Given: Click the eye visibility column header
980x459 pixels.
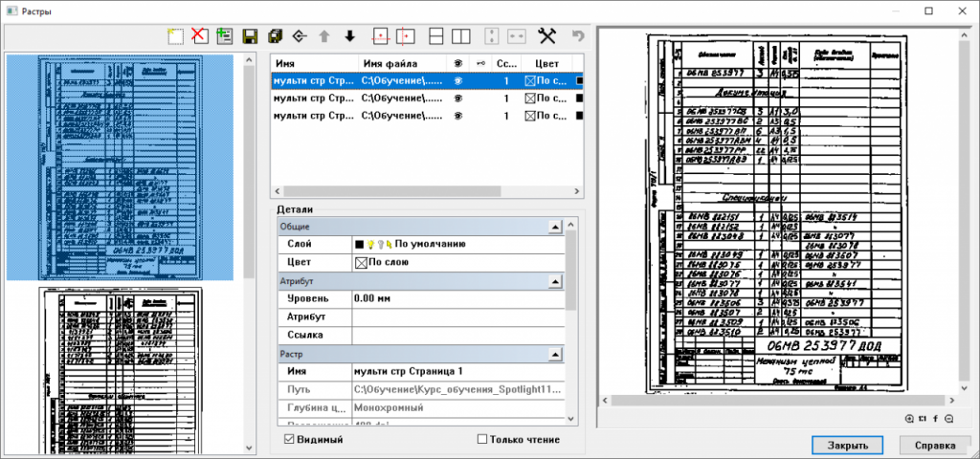Looking at the screenshot, I should pyautogui.click(x=457, y=63).
